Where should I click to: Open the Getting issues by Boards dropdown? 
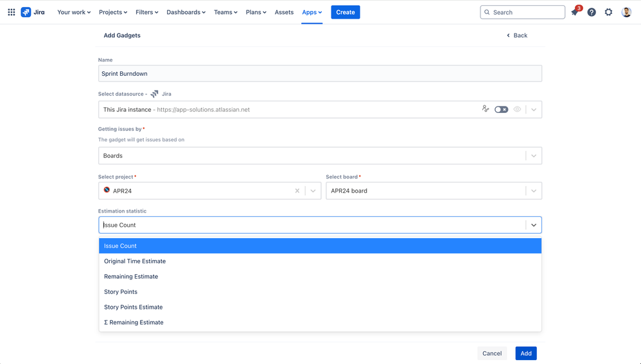point(320,155)
